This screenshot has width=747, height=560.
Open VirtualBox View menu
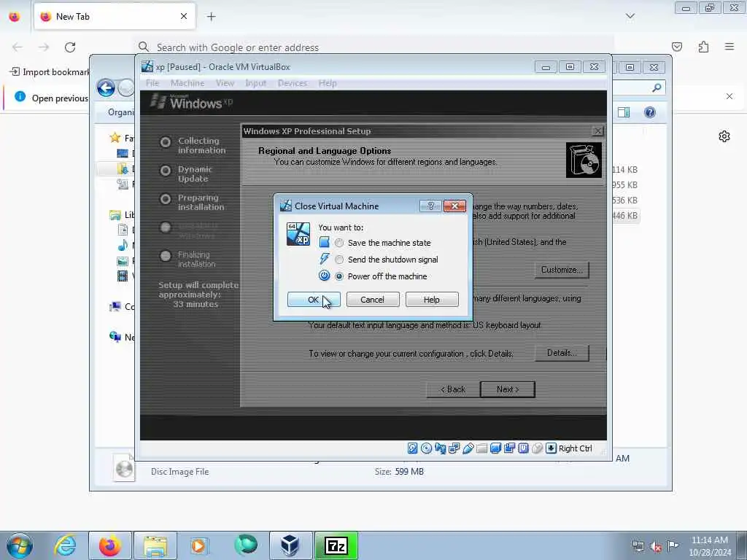click(x=225, y=83)
